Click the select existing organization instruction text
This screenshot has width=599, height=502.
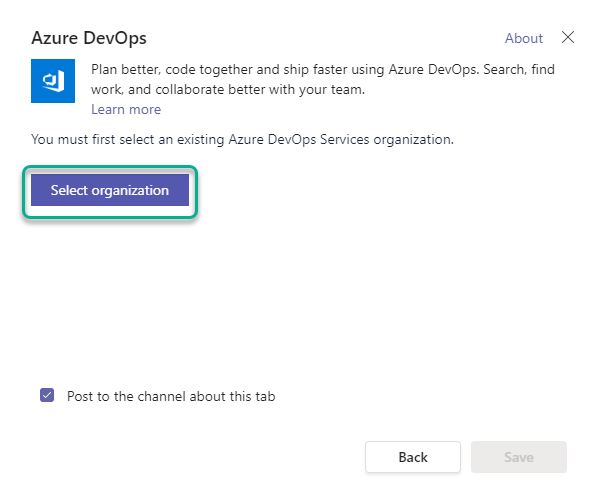pyautogui.click(x=242, y=139)
